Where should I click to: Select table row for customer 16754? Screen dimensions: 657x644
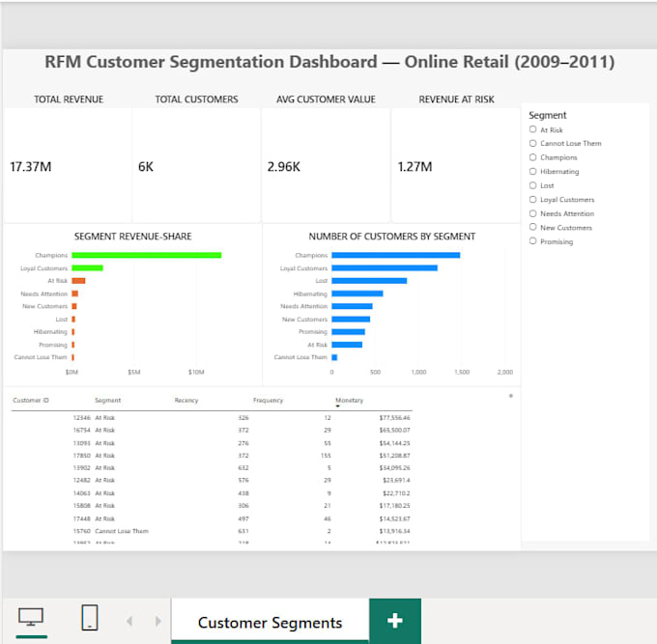coord(212,430)
